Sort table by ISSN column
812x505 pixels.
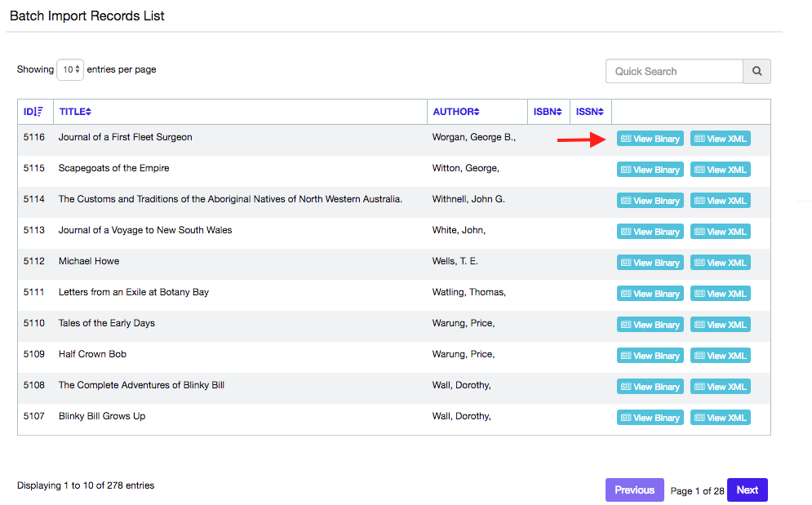[x=590, y=112]
